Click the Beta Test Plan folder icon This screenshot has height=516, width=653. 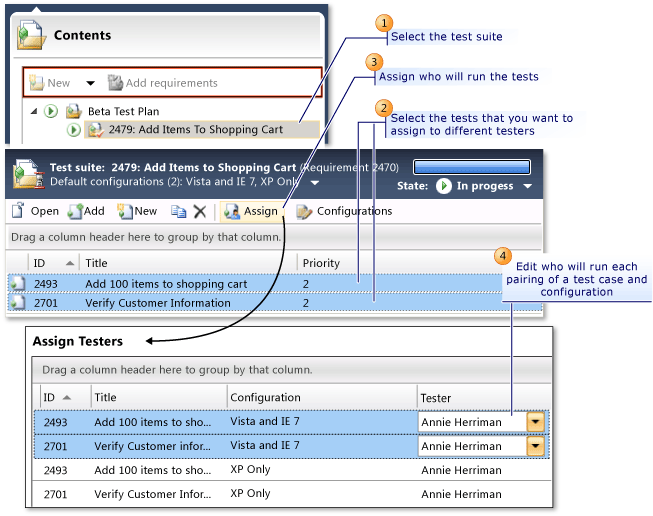tap(74, 111)
